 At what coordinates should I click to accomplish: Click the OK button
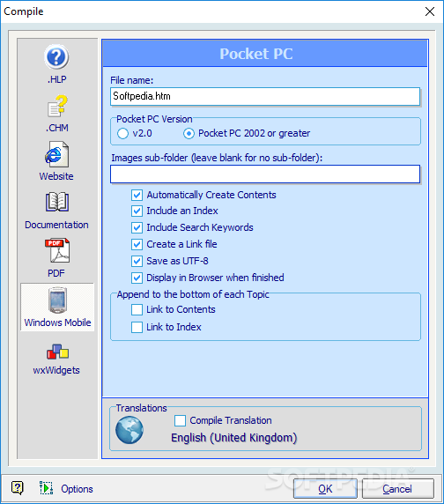coord(325,488)
